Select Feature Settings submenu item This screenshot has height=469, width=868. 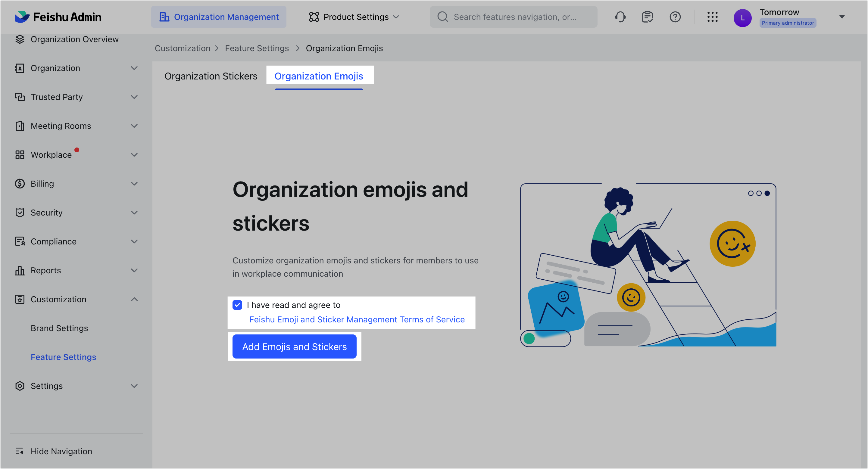[63, 357]
